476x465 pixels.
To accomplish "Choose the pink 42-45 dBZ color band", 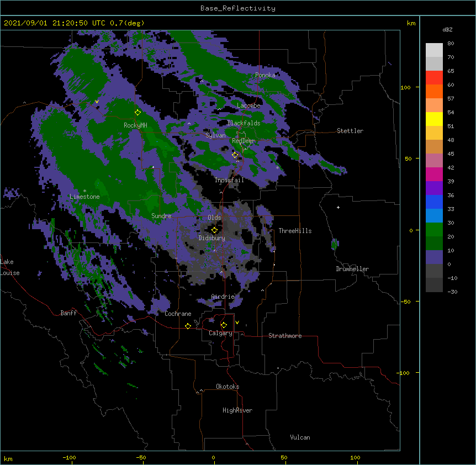I will coord(434,161).
